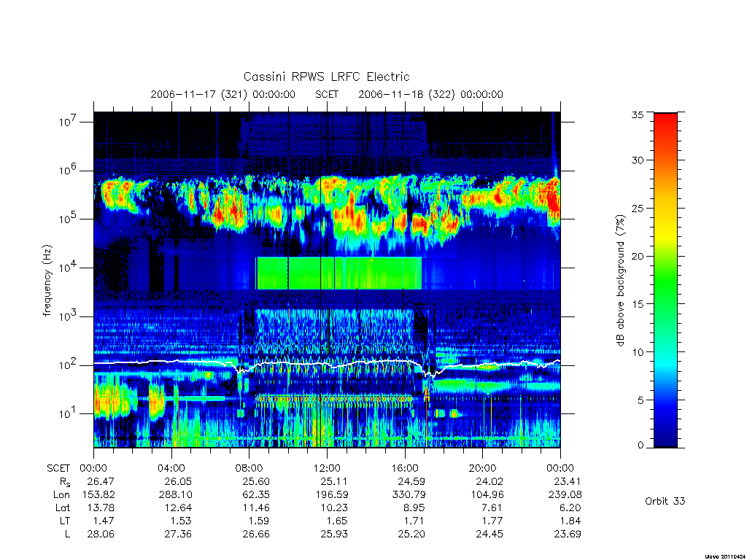Click the title 'Cassini RPWS LRFC Electric'

coord(326,77)
